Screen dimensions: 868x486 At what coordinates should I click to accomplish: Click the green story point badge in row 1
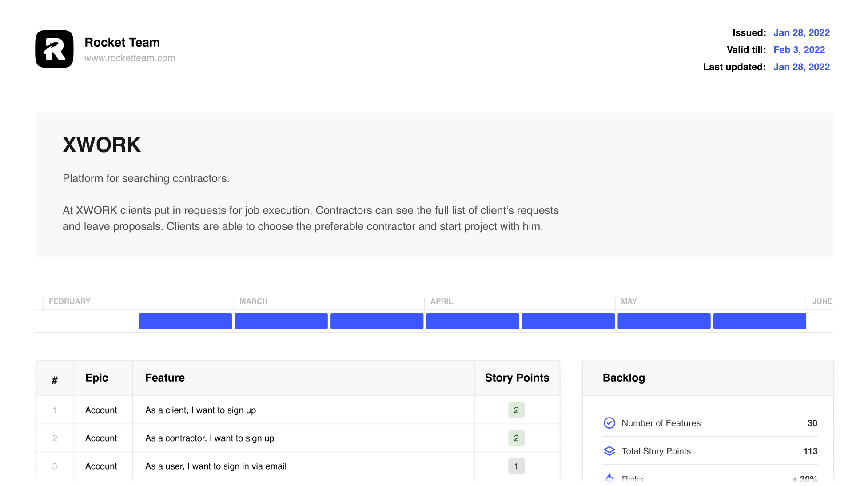pos(516,410)
